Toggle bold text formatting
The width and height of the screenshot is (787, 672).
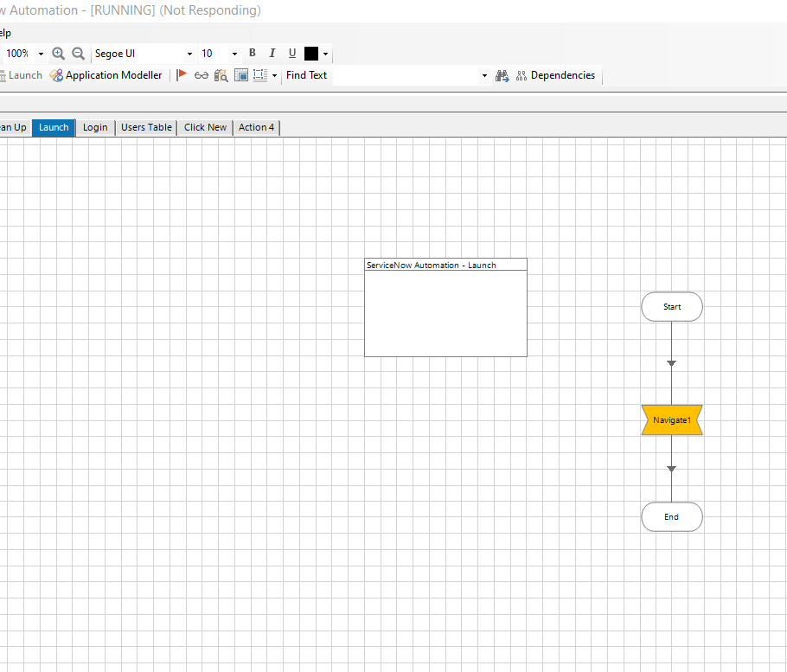[x=253, y=54]
